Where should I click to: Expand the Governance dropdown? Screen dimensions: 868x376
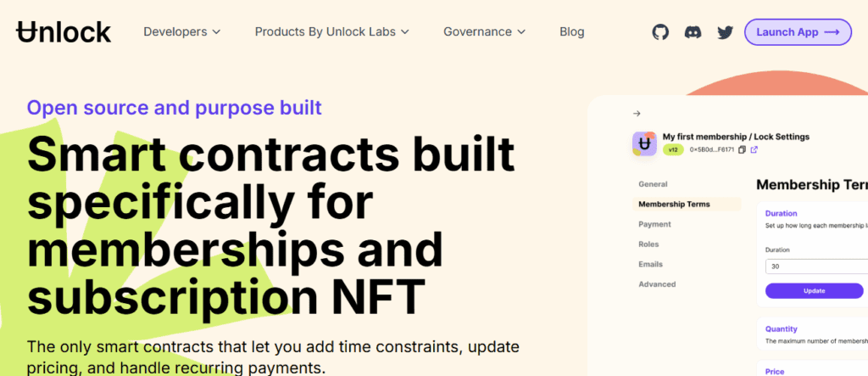pos(484,32)
